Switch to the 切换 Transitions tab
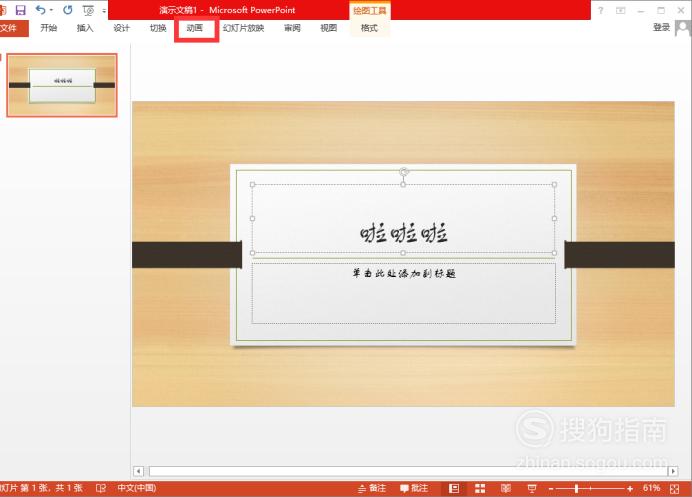The width and height of the screenshot is (692, 497). (x=158, y=28)
